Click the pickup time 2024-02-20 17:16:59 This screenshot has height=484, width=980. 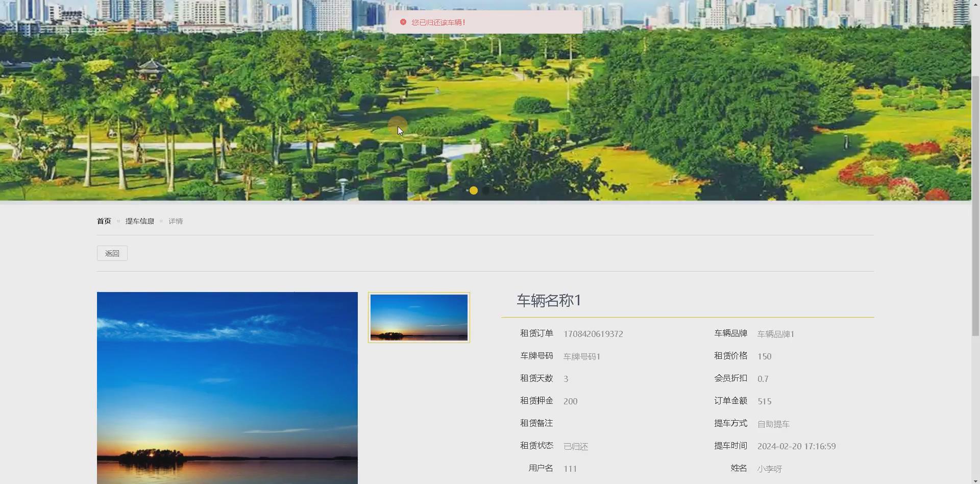(x=796, y=446)
